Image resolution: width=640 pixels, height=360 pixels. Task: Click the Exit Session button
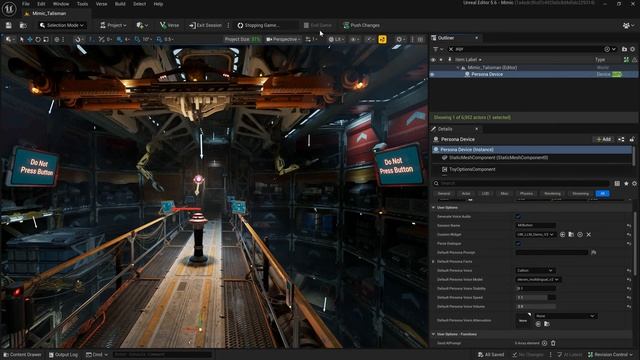(x=205, y=25)
